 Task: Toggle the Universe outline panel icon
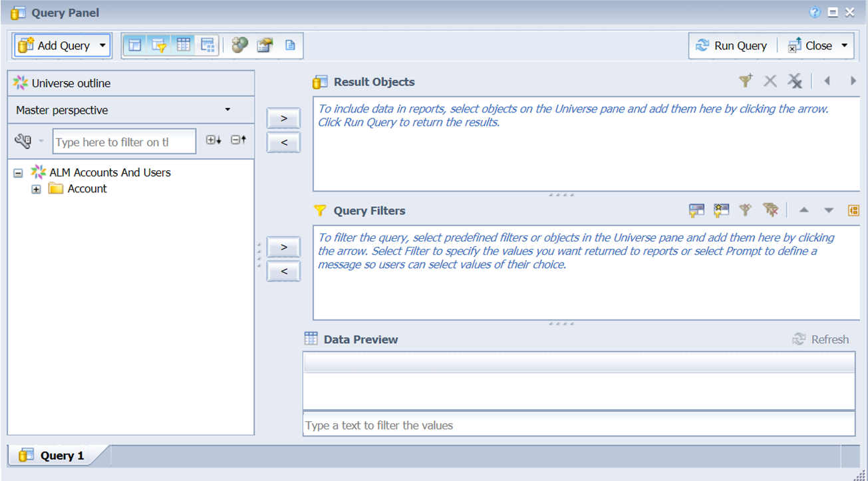tap(135, 45)
